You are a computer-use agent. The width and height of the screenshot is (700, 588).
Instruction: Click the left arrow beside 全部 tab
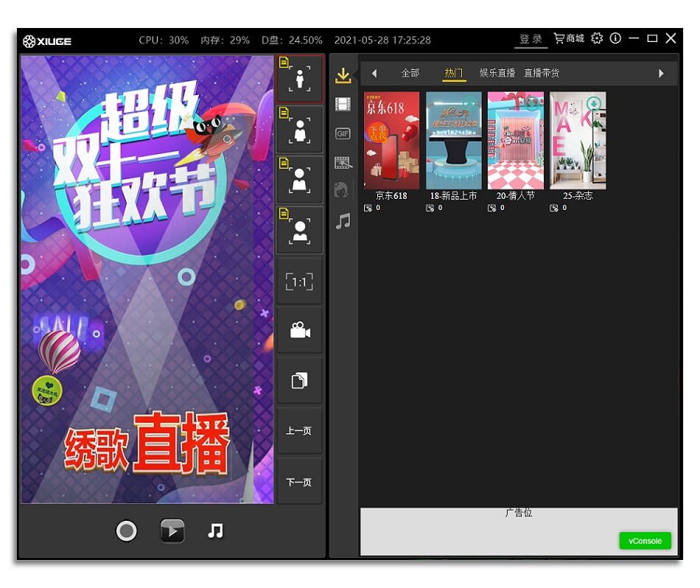[374, 73]
